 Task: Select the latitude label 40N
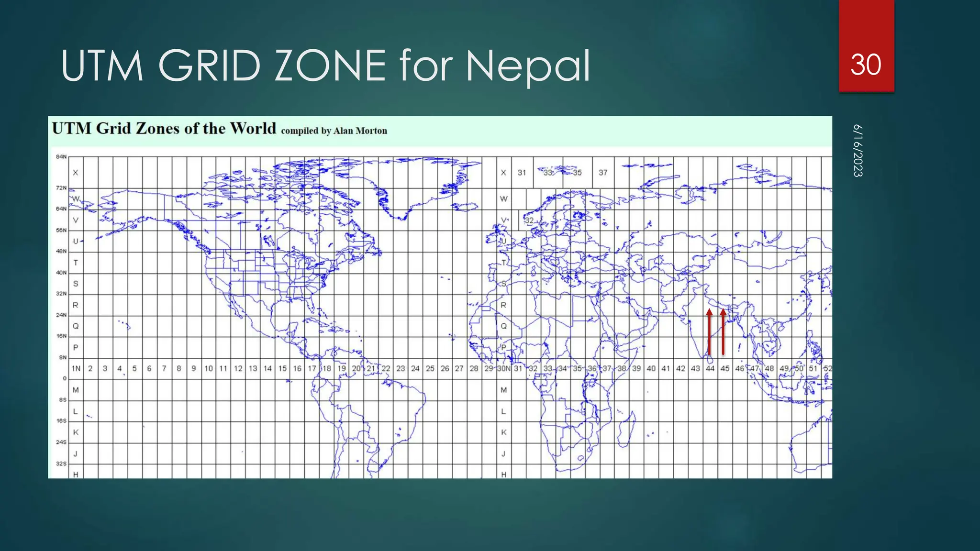coord(61,273)
